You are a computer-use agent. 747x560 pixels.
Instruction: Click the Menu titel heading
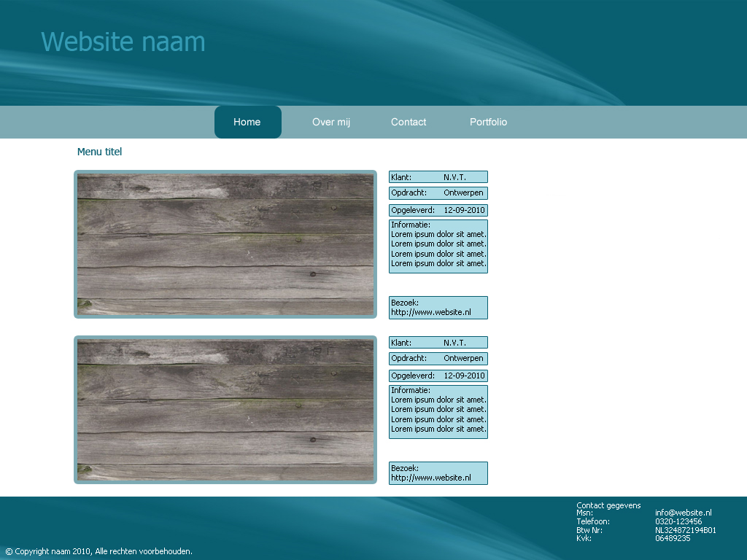click(x=99, y=152)
